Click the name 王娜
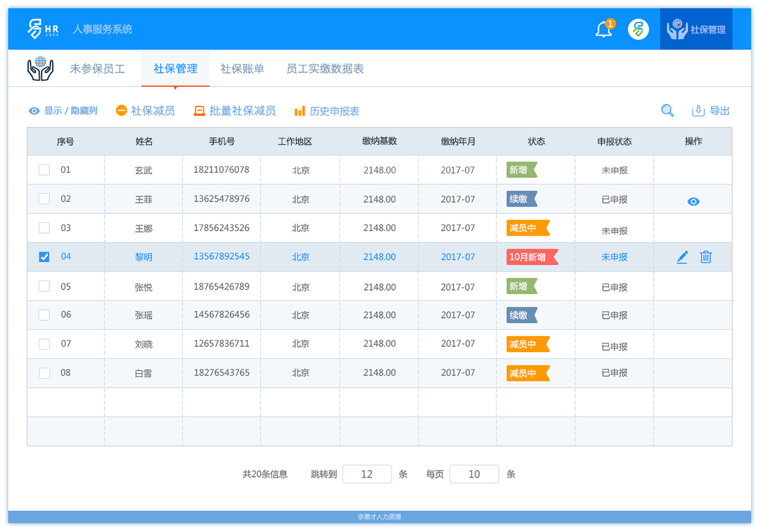 pyautogui.click(x=144, y=229)
